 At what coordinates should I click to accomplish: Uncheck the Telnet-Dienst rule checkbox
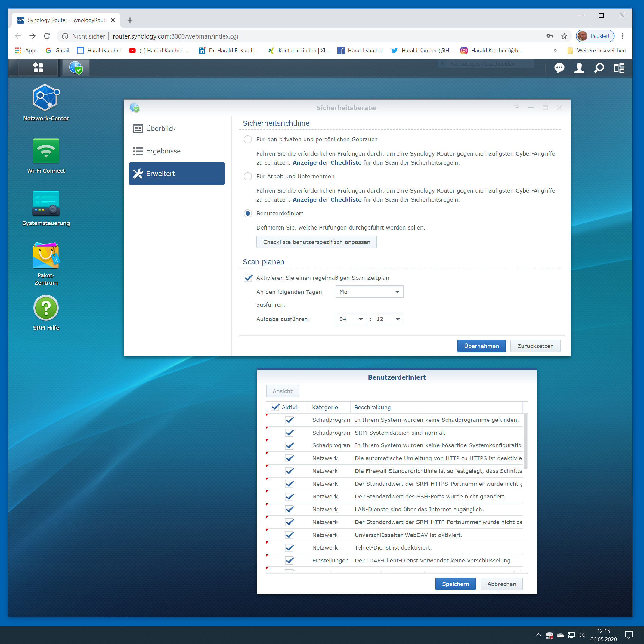[289, 548]
